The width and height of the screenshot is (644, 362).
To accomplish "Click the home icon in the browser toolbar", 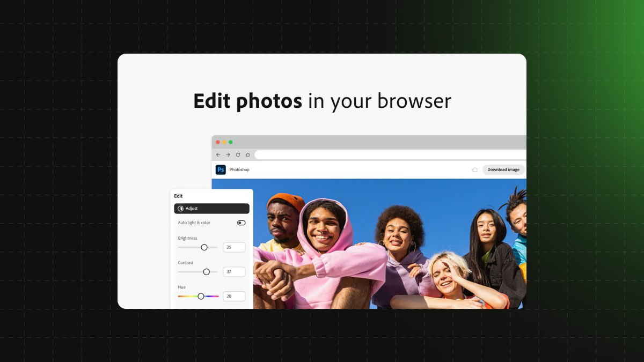I will click(x=247, y=154).
